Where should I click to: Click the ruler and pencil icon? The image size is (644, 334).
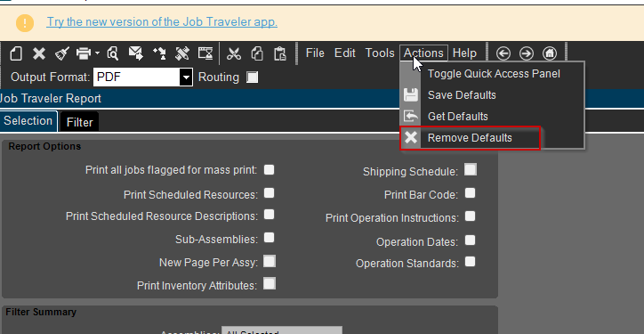coord(182,53)
